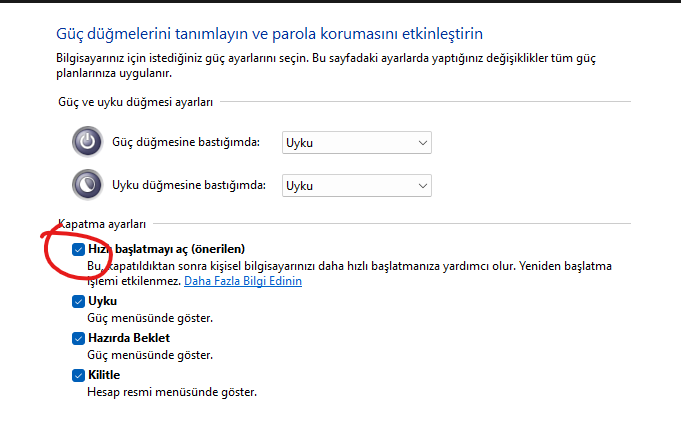Click the 'Uyku düğmesine bastığımda:' label
This screenshot has height=447, width=681.
point(189,185)
